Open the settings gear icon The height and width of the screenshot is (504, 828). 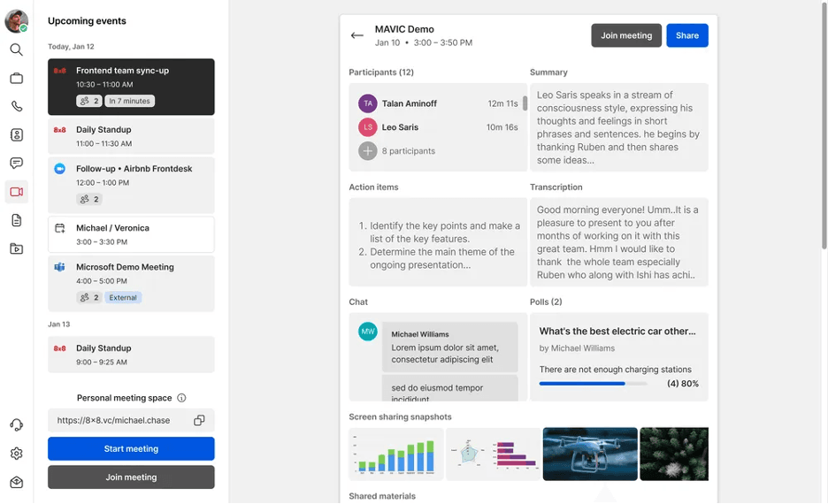[x=16, y=454]
